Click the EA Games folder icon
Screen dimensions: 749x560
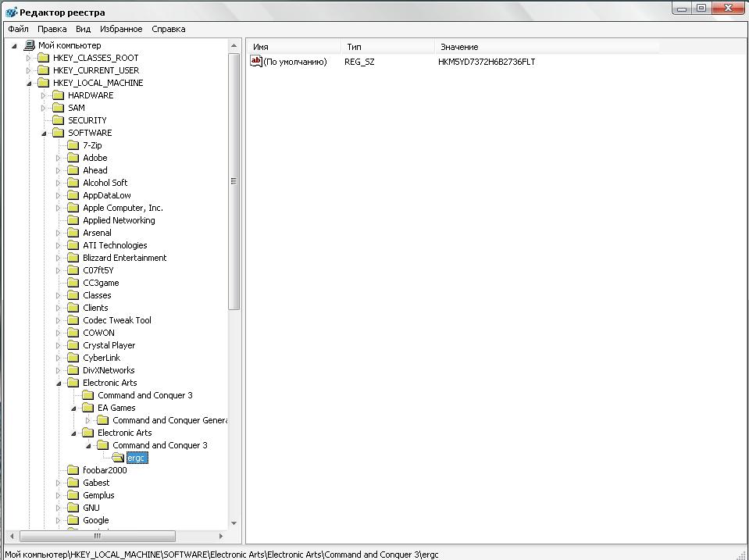pyautogui.click(x=88, y=408)
